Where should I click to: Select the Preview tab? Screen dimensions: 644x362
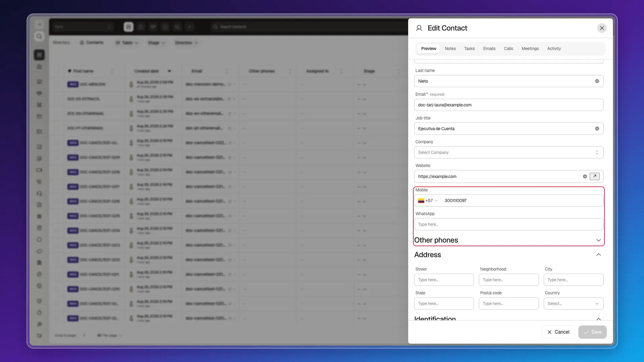click(x=428, y=49)
